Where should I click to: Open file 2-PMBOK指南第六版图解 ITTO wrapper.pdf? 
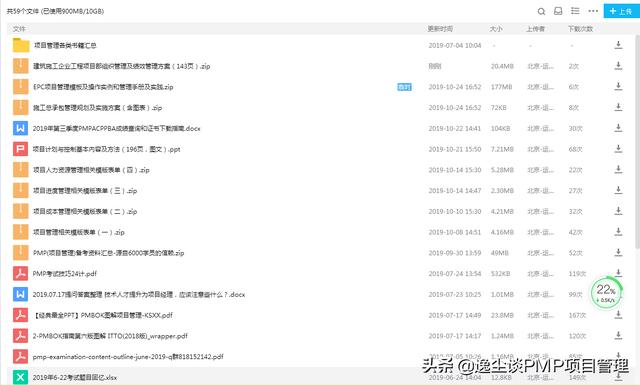coord(110,336)
